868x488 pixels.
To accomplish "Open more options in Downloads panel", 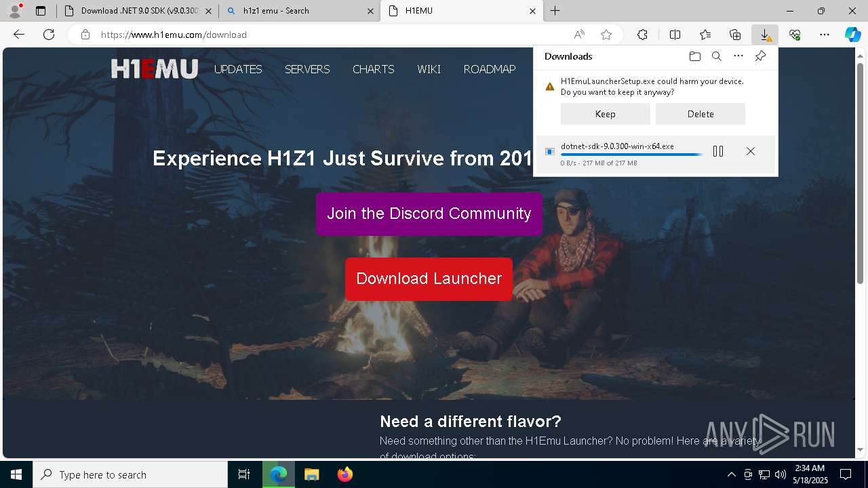I will coord(738,56).
